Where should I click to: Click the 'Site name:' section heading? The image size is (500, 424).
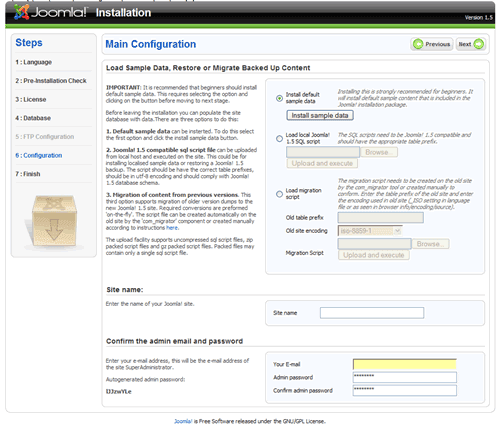coord(125,290)
